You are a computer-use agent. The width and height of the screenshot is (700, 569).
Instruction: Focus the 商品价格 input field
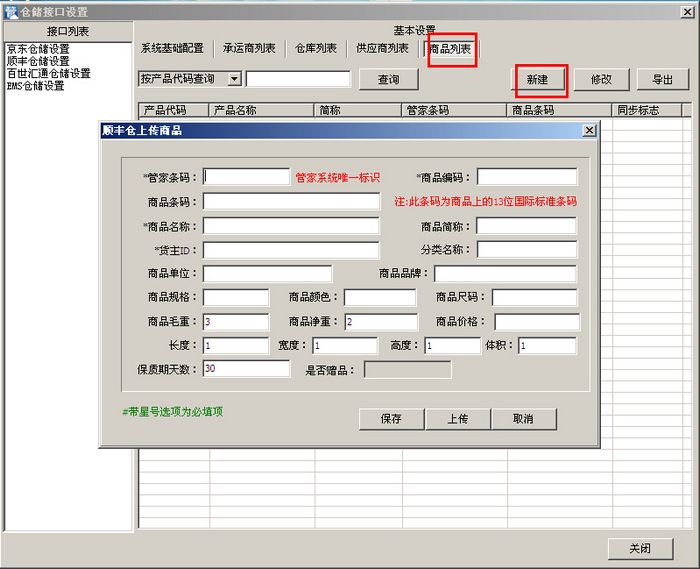coord(538,322)
